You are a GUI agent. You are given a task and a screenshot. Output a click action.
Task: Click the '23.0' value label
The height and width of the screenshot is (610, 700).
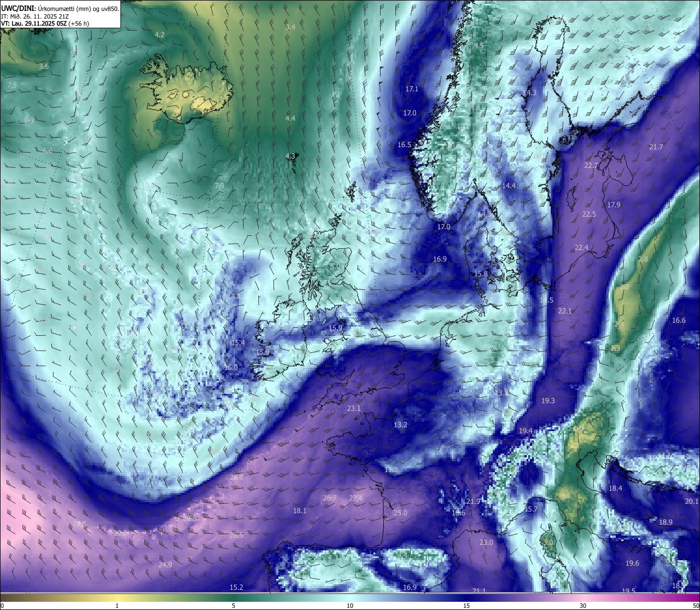pos(486,542)
